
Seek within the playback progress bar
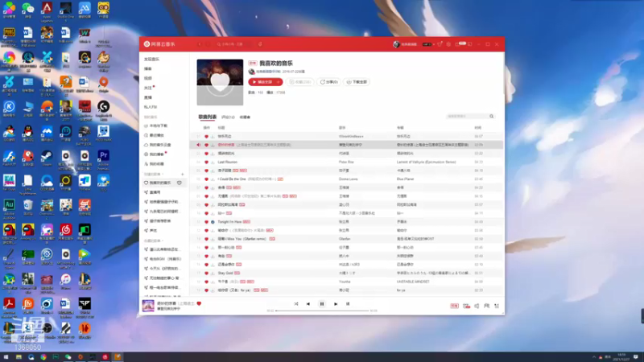[322, 311]
